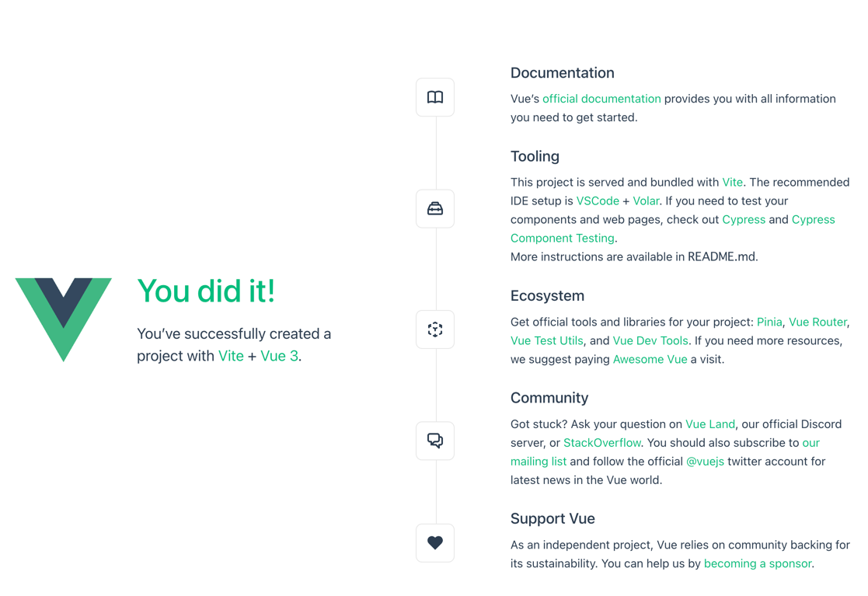
Task: Visit the Awesome Vue link
Action: (x=650, y=359)
